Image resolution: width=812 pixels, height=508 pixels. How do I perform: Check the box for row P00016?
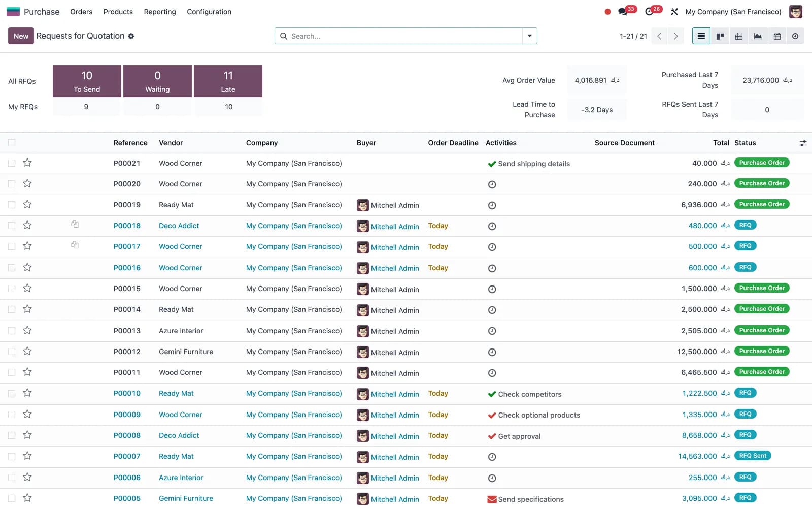(12, 268)
